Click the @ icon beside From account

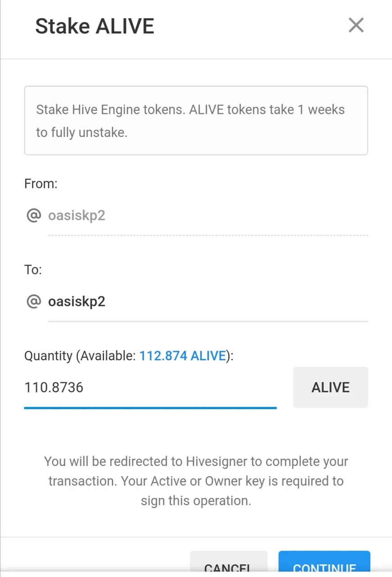[34, 215]
